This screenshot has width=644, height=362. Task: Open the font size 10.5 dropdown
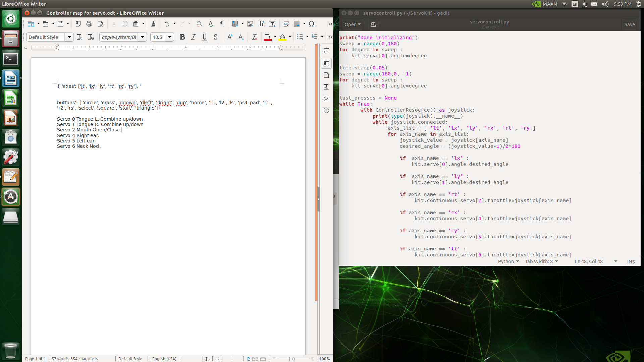coord(170,37)
